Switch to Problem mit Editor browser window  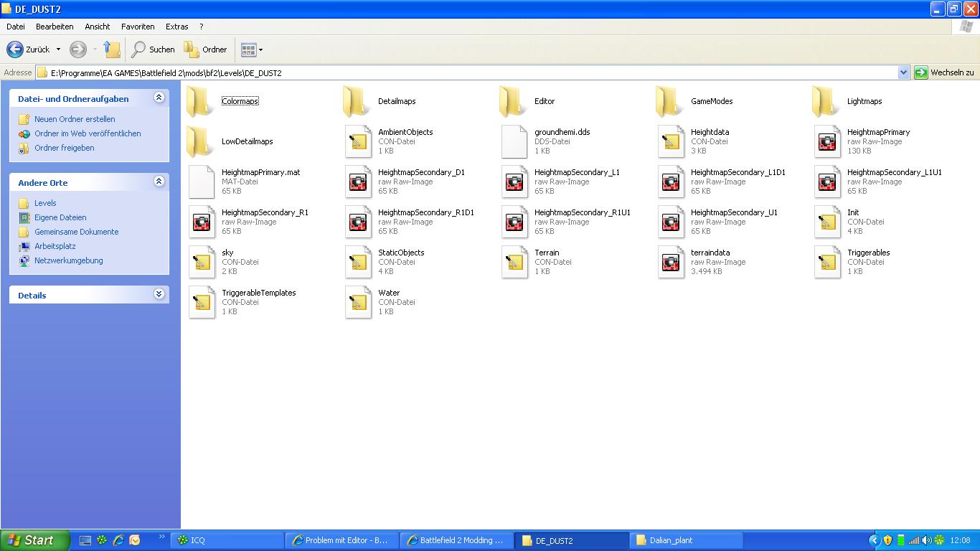(342, 540)
